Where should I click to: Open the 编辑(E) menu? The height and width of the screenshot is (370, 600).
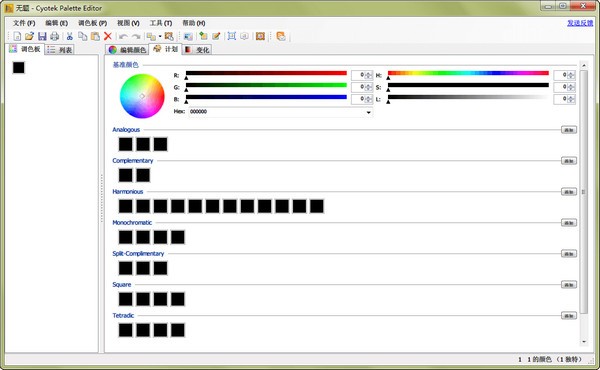57,23
